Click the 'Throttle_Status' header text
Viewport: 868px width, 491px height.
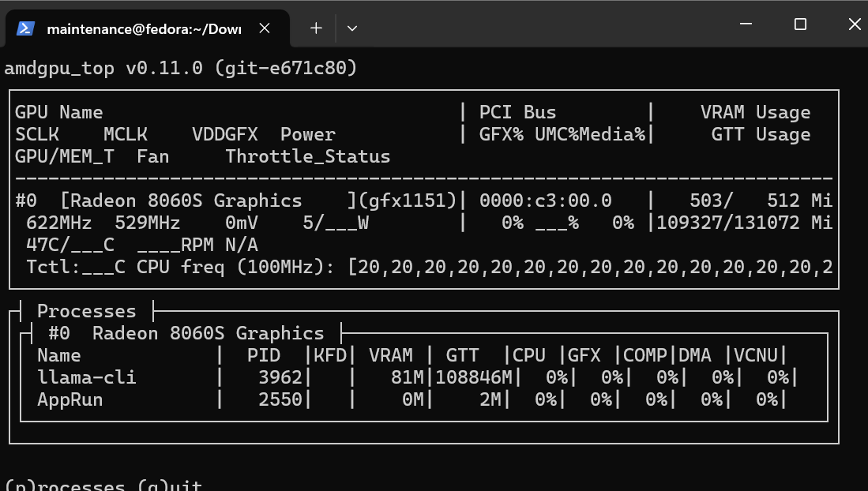coord(308,156)
